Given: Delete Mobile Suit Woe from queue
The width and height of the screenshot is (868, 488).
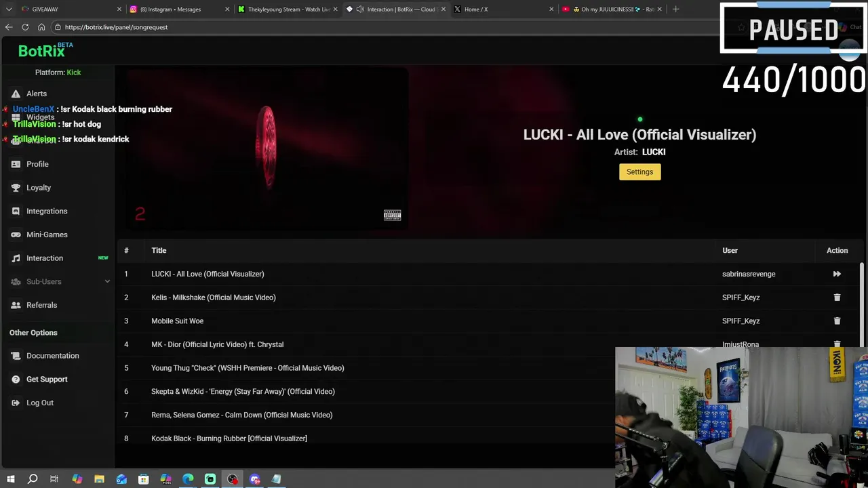Looking at the screenshot, I should point(837,321).
